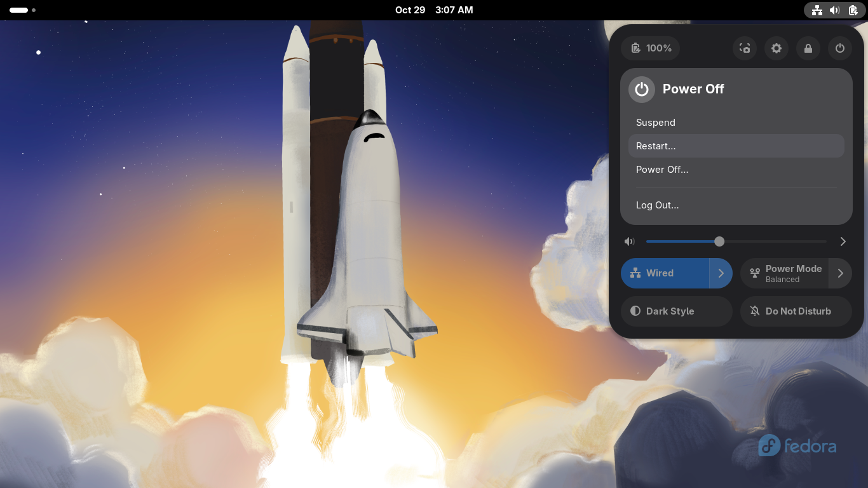Click the battery icon in the top bar

853,10
